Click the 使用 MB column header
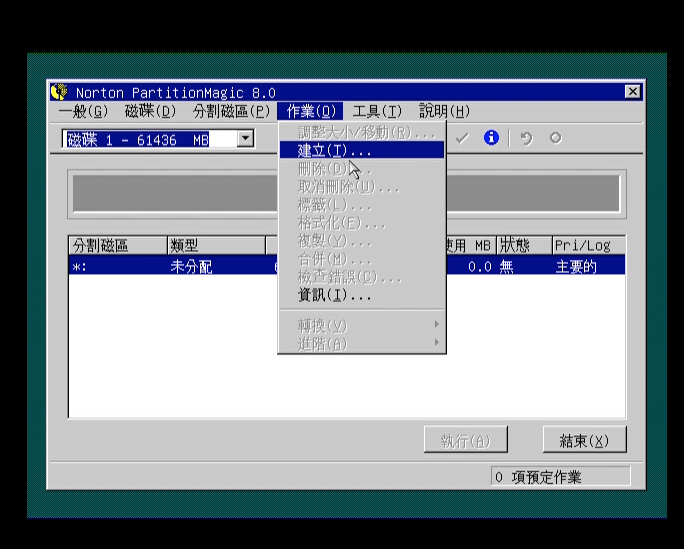This screenshot has height=549, width=684. click(471, 246)
